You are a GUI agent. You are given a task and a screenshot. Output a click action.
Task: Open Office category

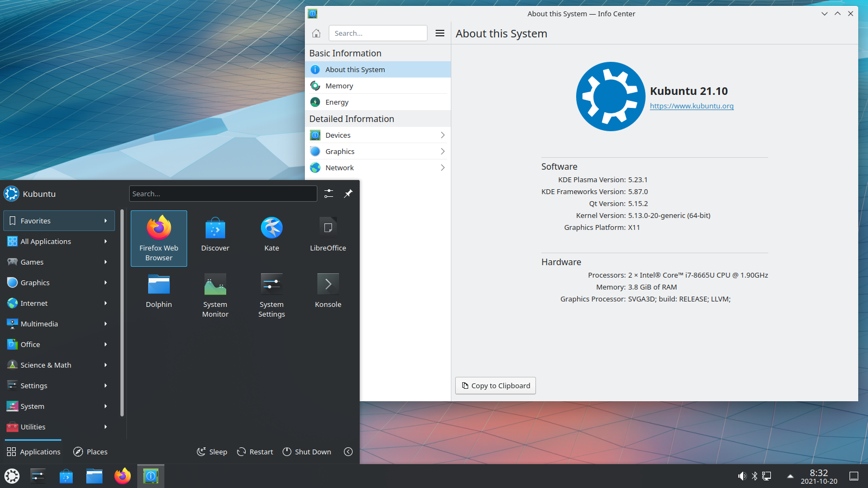tap(59, 344)
